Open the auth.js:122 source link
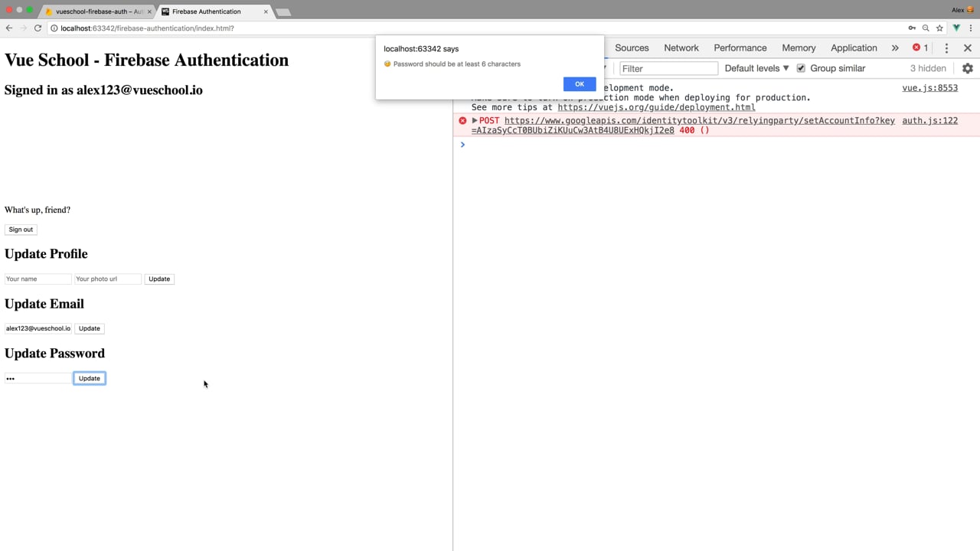The height and width of the screenshot is (551, 980). 929,121
